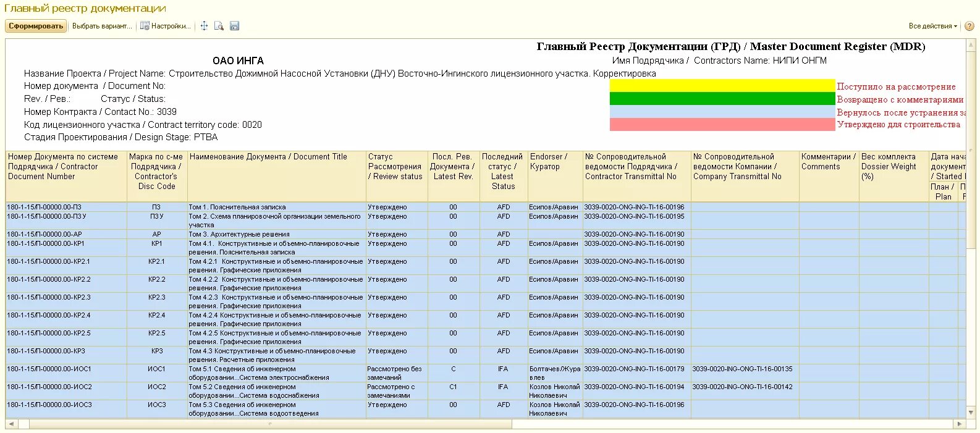
Task: Open print preview icon
Action: (219, 26)
